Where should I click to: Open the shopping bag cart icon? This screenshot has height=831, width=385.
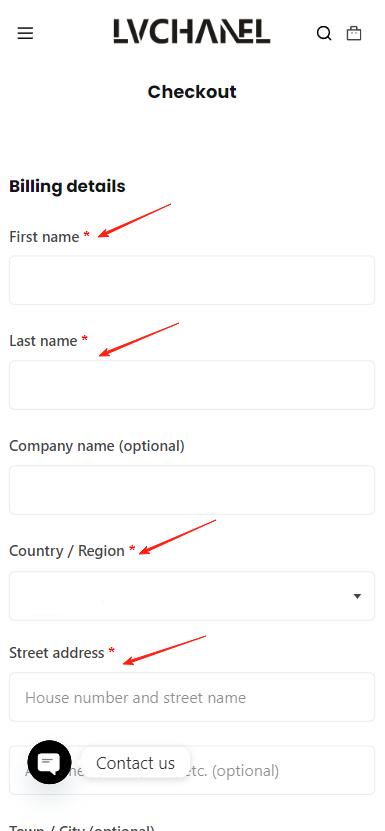[x=354, y=33]
